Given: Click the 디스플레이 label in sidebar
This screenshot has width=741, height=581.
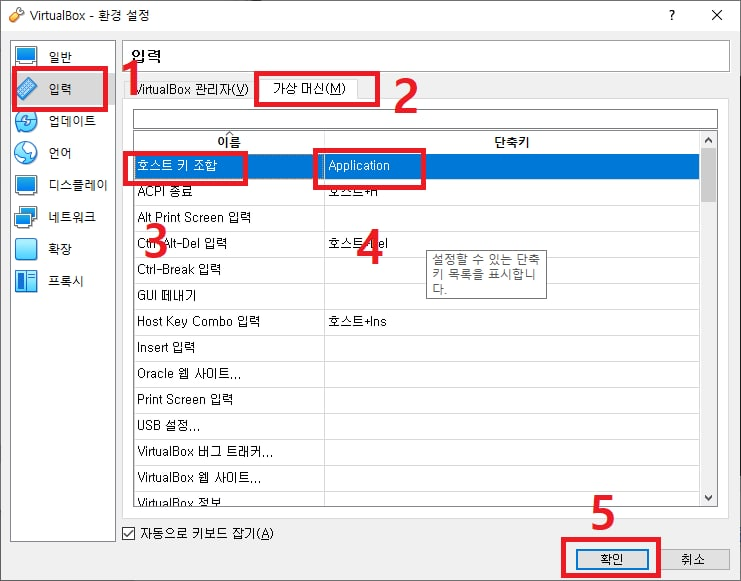Looking at the screenshot, I should pos(78,185).
